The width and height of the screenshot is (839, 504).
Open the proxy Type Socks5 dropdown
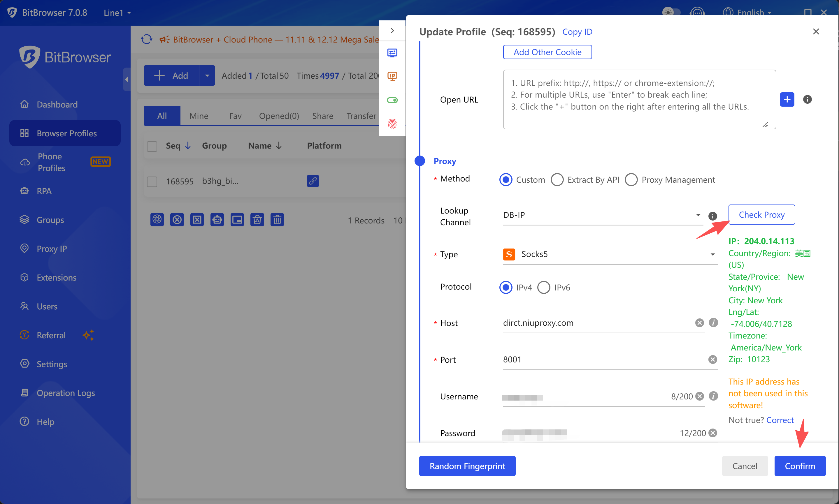[x=610, y=254]
